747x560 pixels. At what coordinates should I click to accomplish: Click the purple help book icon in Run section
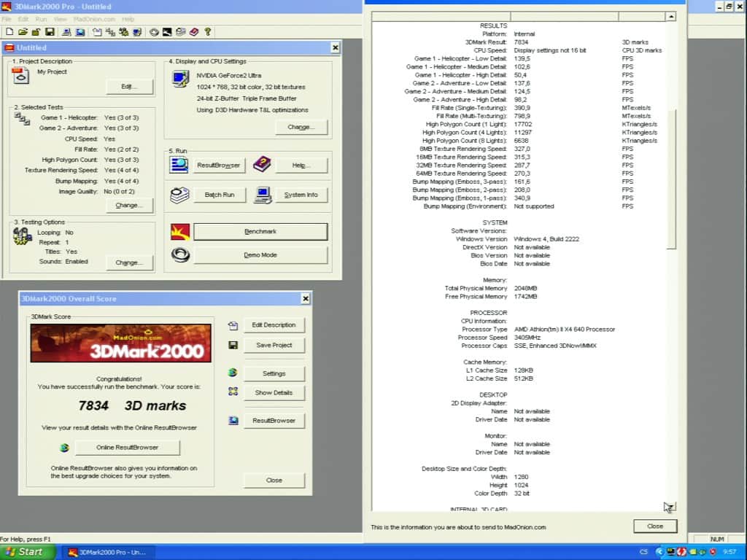click(262, 164)
